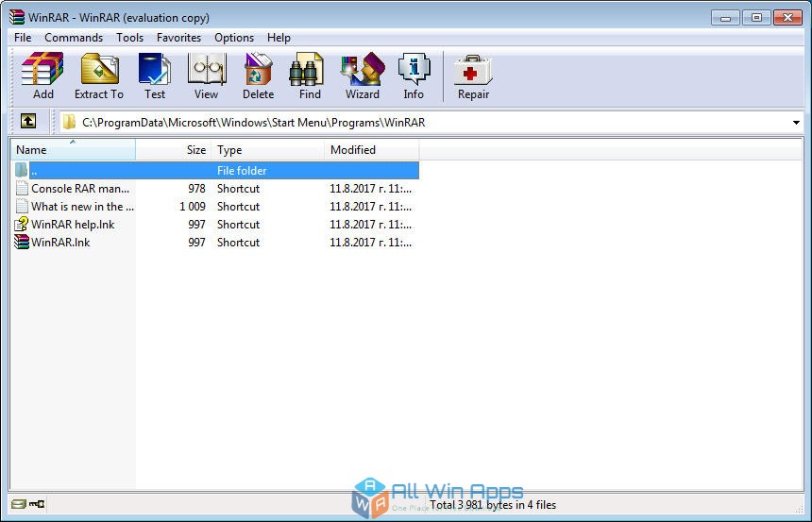Open the Favorites menu
Image resolution: width=812 pixels, height=522 pixels.
coord(178,38)
